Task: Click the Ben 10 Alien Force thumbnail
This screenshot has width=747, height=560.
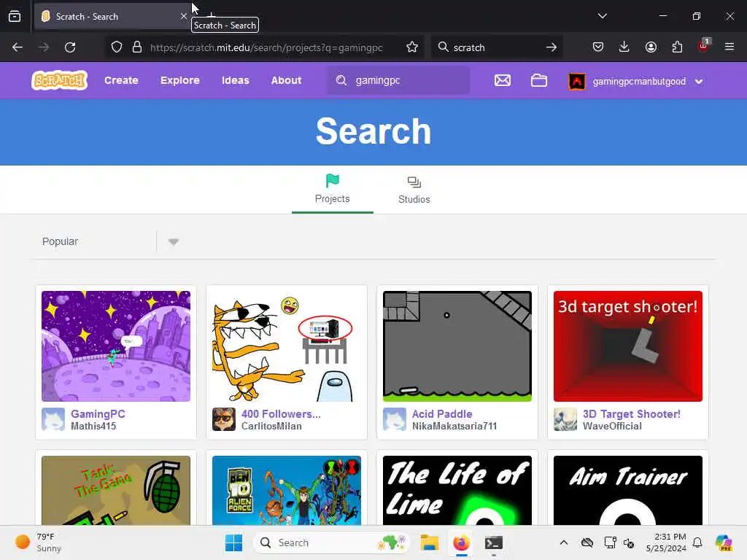Action: coord(286,491)
